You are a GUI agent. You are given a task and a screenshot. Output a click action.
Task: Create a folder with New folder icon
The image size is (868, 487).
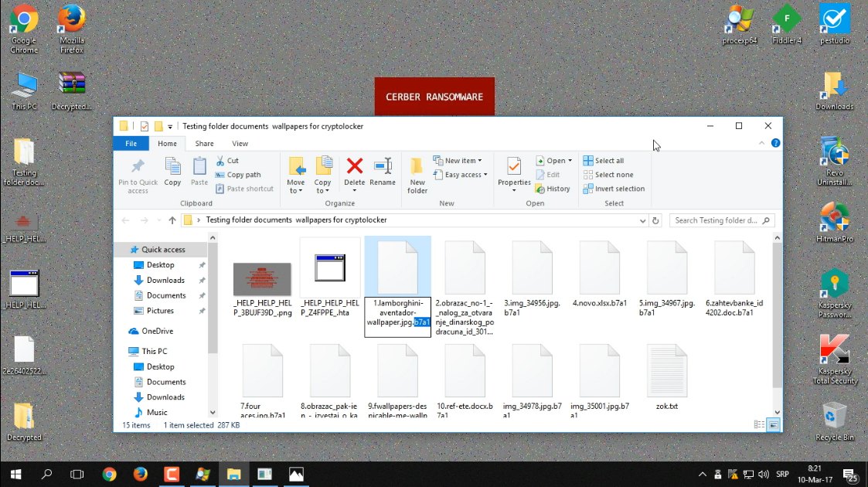(417, 175)
